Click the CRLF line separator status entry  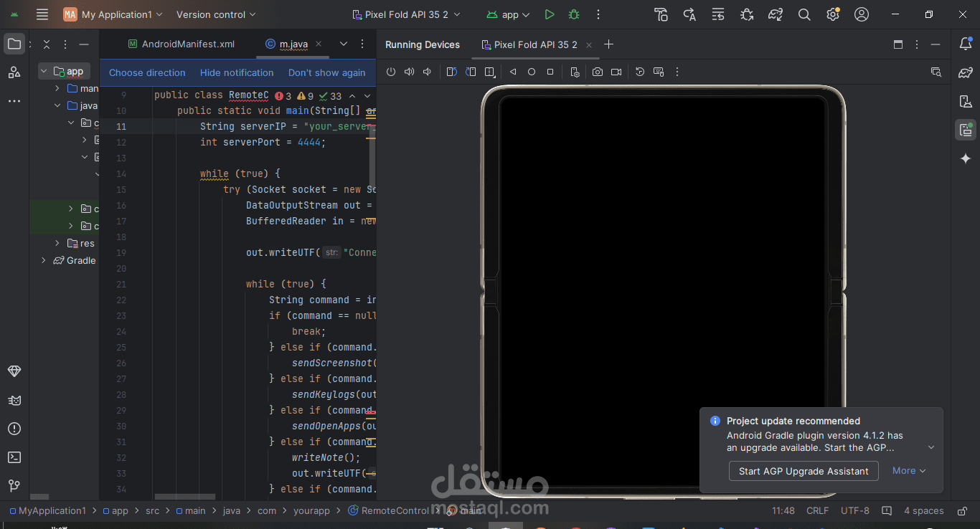pyautogui.click(x=817, y=511)
